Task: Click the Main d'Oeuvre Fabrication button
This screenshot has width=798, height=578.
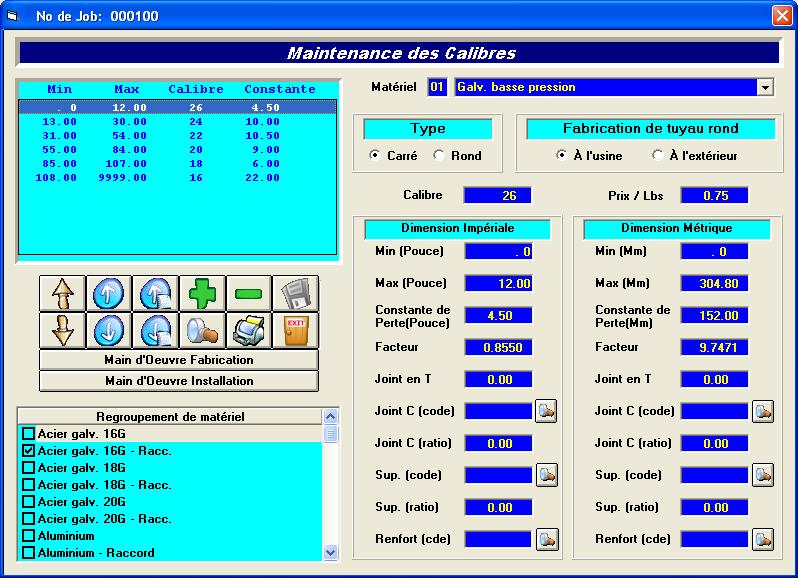Action: pyautogui.click(x=179, y=360)
